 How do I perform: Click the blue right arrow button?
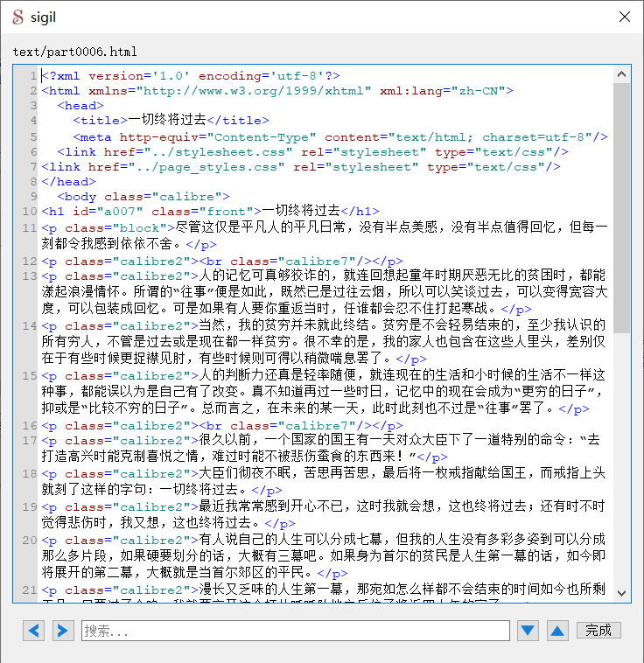pyautogui.click(x=63, y=631)
